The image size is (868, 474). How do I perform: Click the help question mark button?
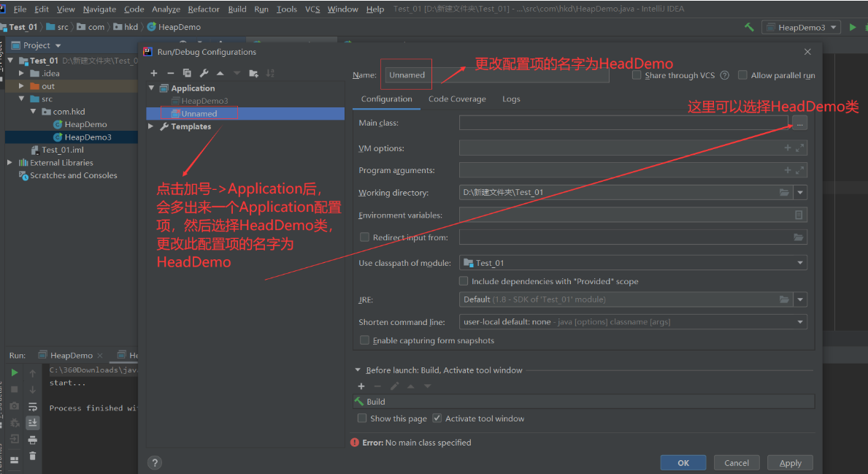[155, 462]
